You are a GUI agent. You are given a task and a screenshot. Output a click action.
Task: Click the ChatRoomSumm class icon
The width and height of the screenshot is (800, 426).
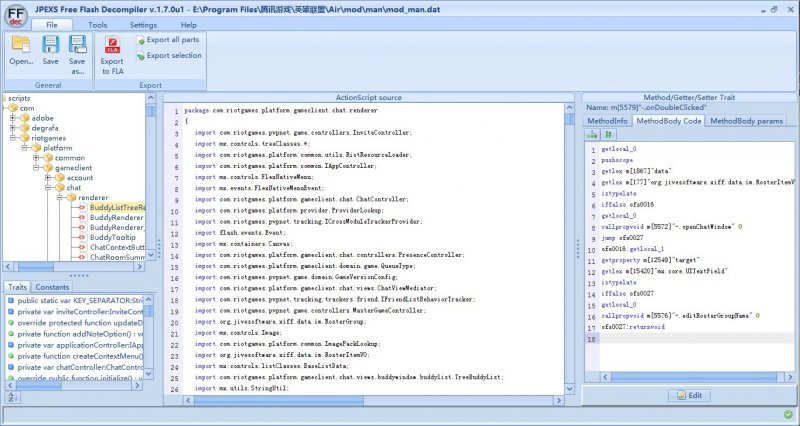coord(81,257)
